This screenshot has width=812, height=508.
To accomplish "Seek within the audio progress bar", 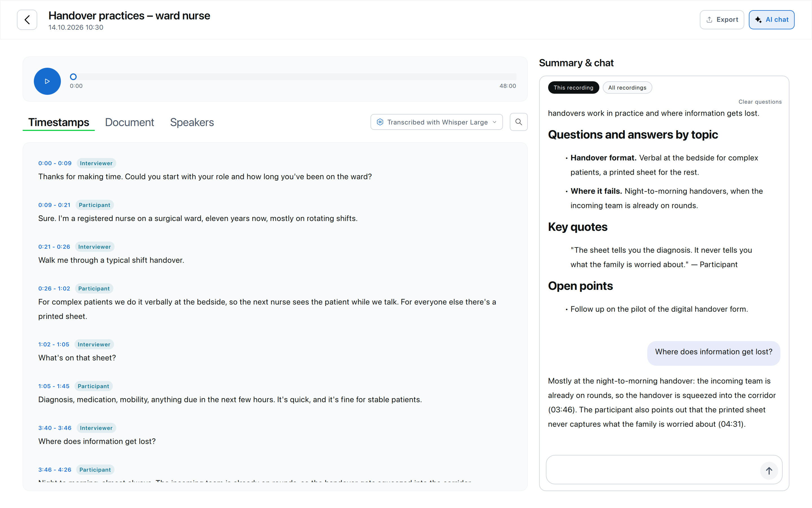I will click(293, 77).
